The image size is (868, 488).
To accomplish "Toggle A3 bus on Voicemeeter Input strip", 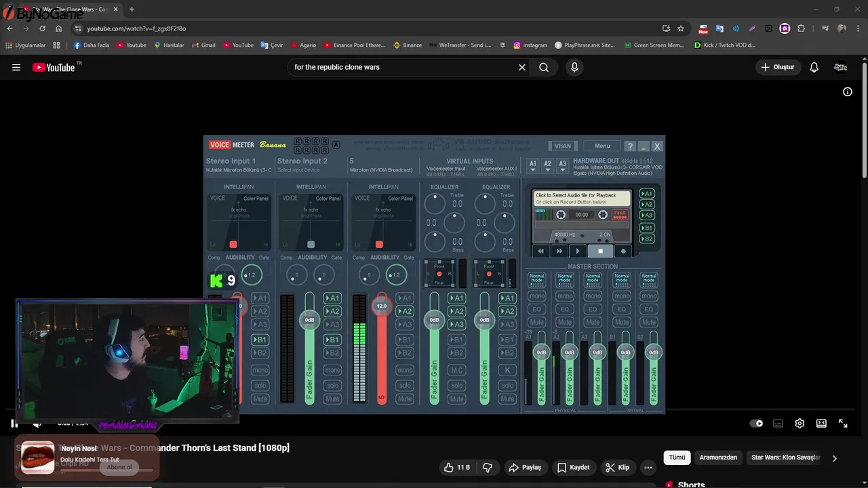I will point(457,325).
